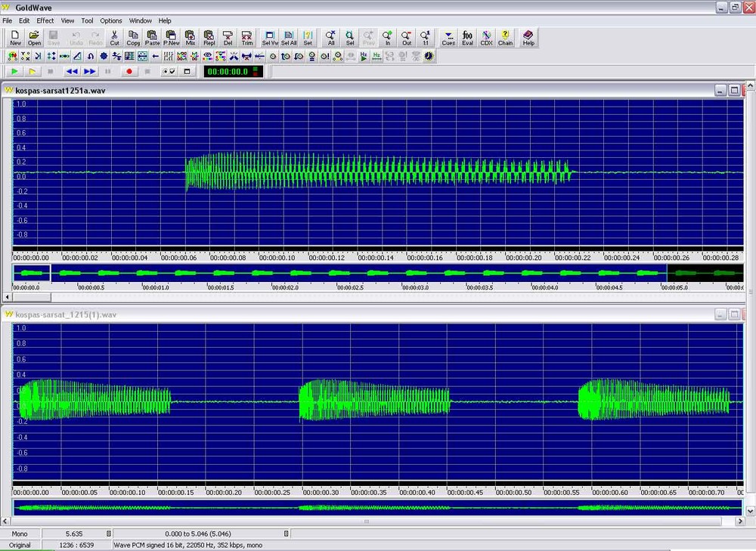756x551 pixels.
Task: Zoom in using the In icon
Action: tap(388, 38)
